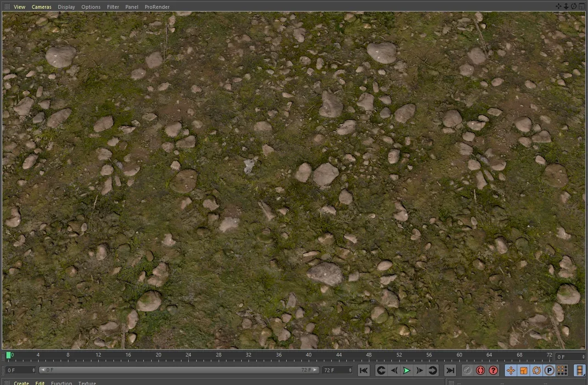The image size is (588, 385).
Task: Toggle parameter keyframe recording (P)
Action: [x=549, y=370]
